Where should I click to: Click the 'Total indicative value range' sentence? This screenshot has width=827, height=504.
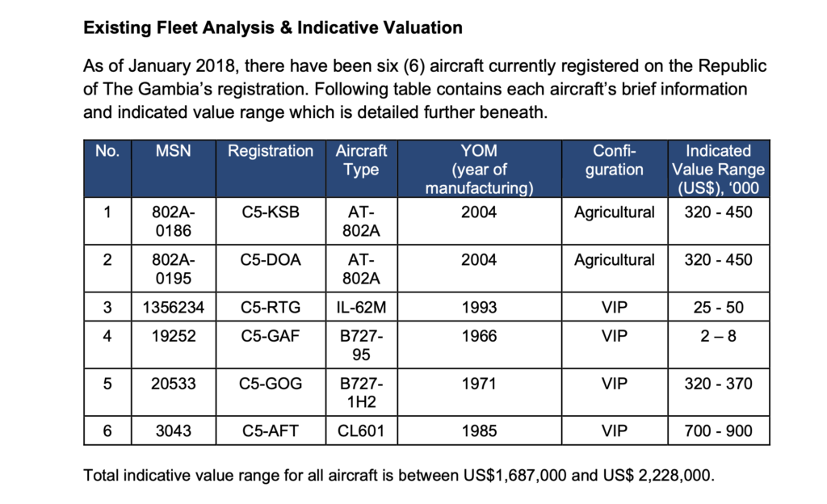[399, 475]
